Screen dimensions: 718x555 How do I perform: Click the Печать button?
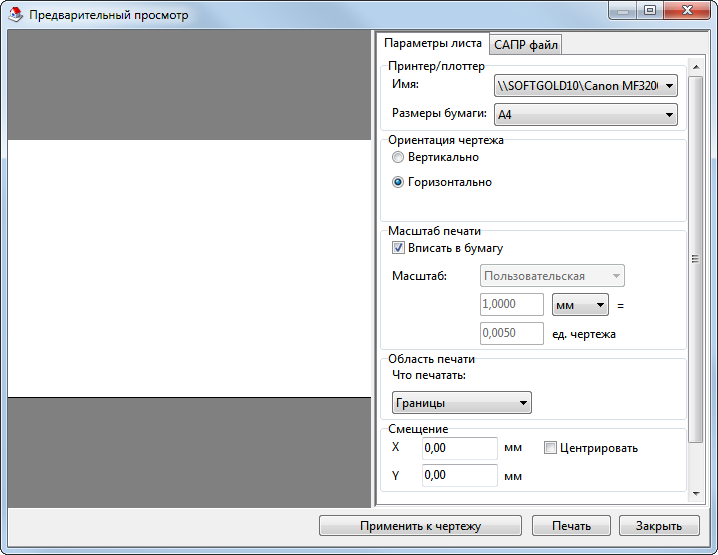(x=569, y=526)
